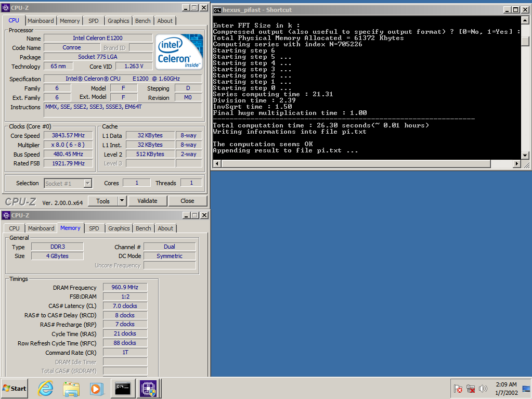Click the FSB:DRAM value 1:2

[x=125, y=297]
